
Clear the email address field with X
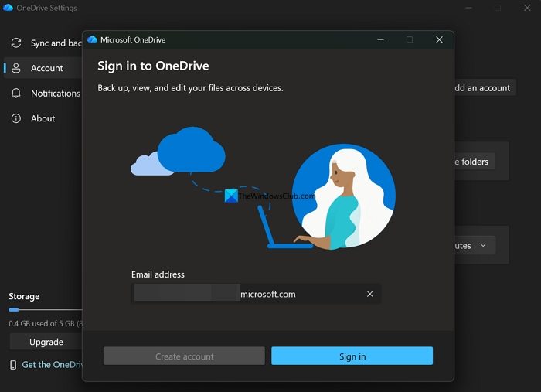(x=370, y=294)
